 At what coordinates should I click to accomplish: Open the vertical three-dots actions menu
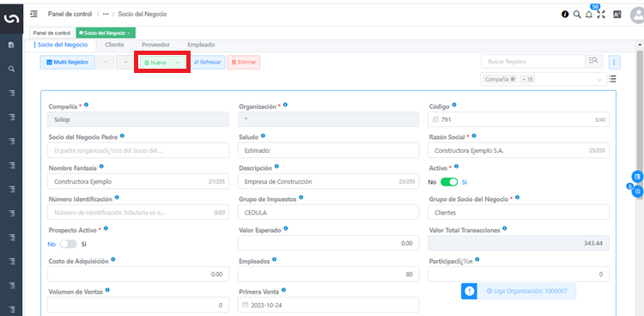coord(615,62)
